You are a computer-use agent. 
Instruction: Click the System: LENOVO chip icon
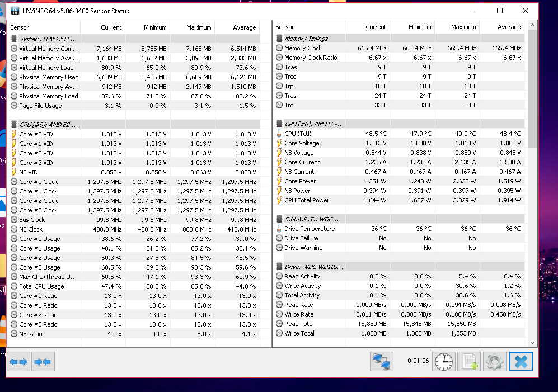14,39
